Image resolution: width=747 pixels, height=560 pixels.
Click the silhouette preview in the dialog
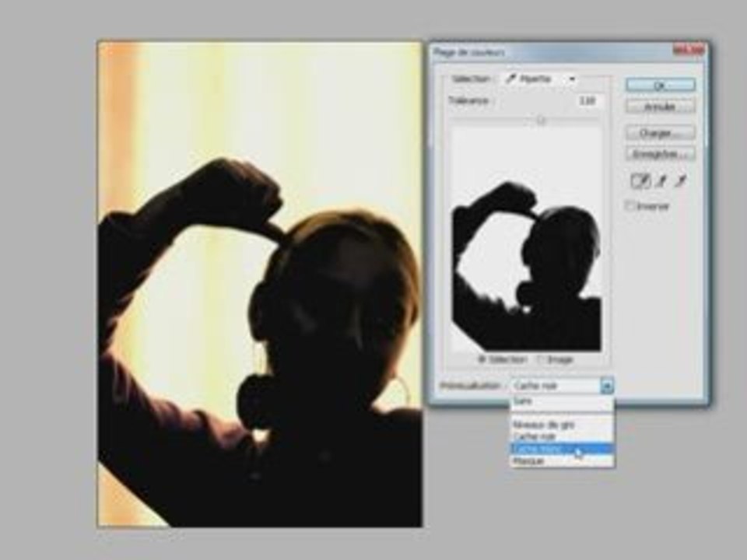(x=527, y=240)
